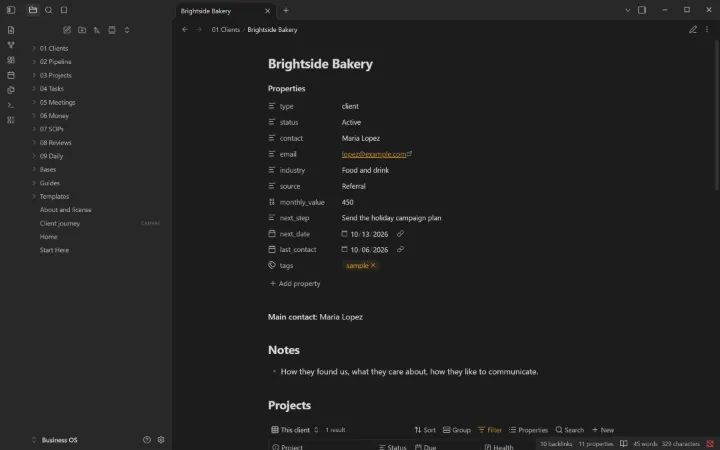
Task: Open graph view ribbon icon
Action: click(x=11, y=45)
